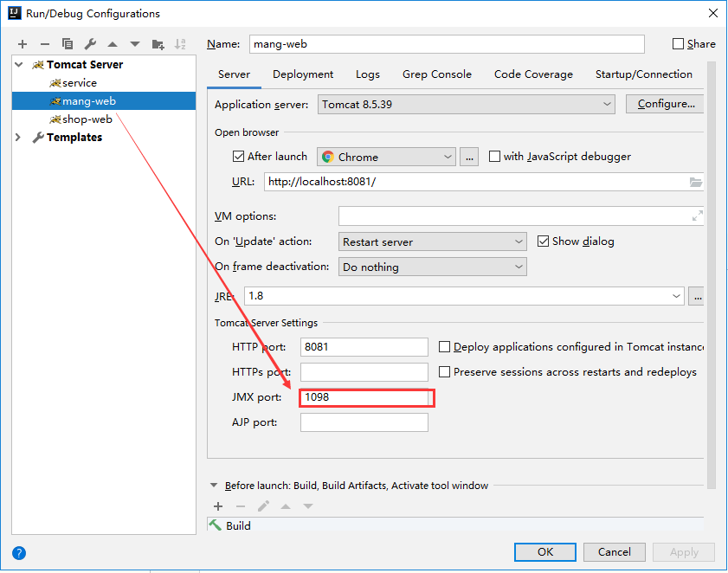Switch to the Startup/Connection tab
This screenshot has height=573, width=728.
click(643, 74)
